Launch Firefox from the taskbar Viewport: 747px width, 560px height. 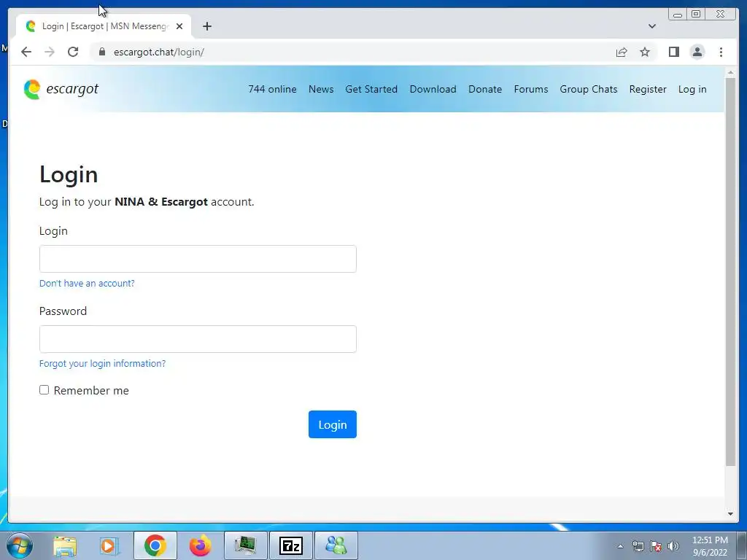[200, 545]
